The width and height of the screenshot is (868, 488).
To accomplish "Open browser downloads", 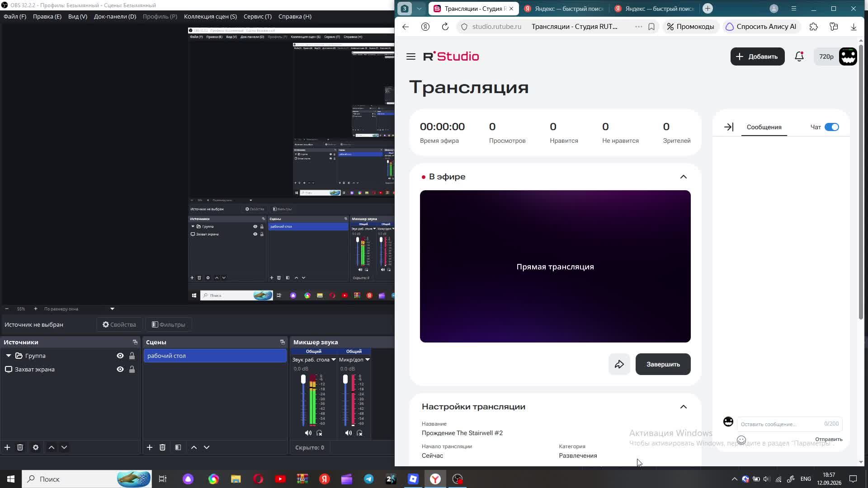I will tap(854, 27).
